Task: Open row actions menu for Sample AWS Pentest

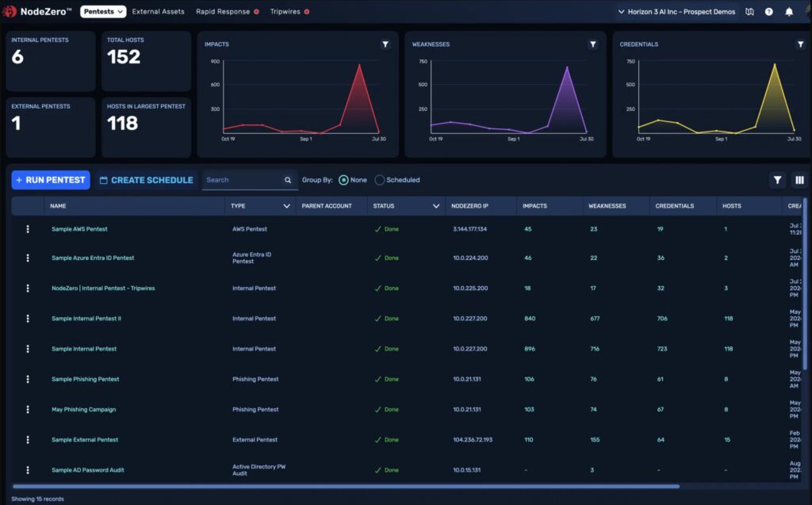Action: [28, 229]
